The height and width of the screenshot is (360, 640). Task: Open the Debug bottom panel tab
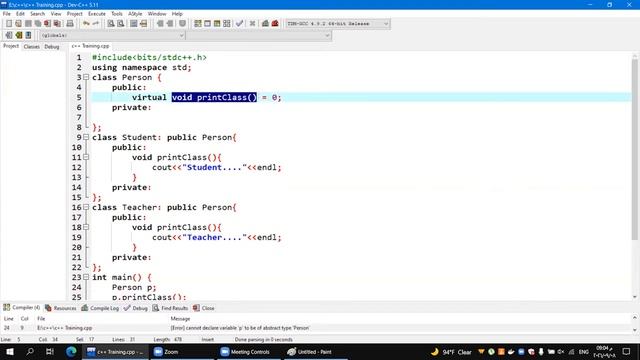136,308
